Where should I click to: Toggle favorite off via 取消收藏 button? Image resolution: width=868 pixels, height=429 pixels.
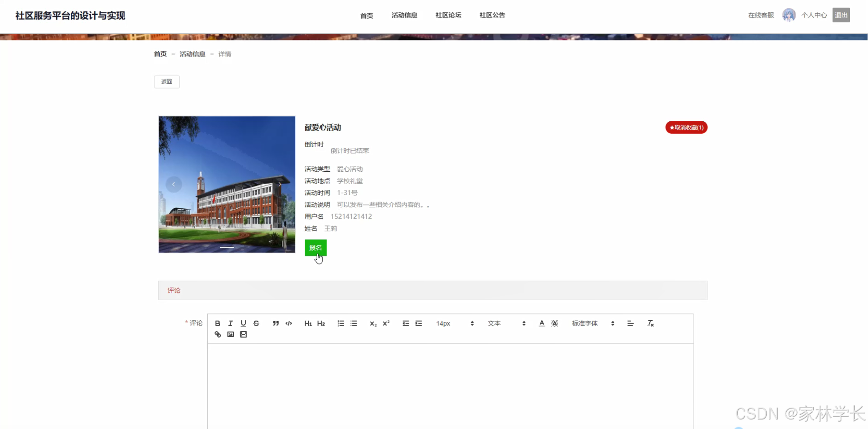click(686, 127)
